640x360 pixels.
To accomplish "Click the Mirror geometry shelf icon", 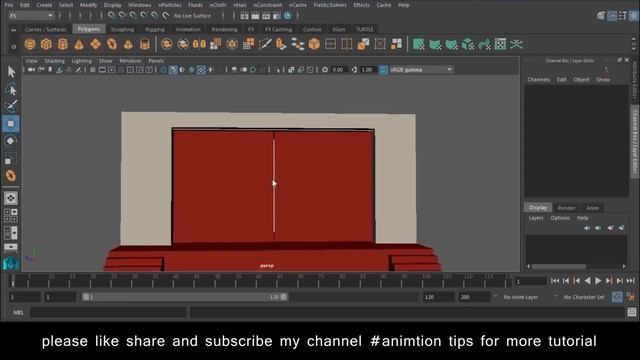I will point(199,44).
